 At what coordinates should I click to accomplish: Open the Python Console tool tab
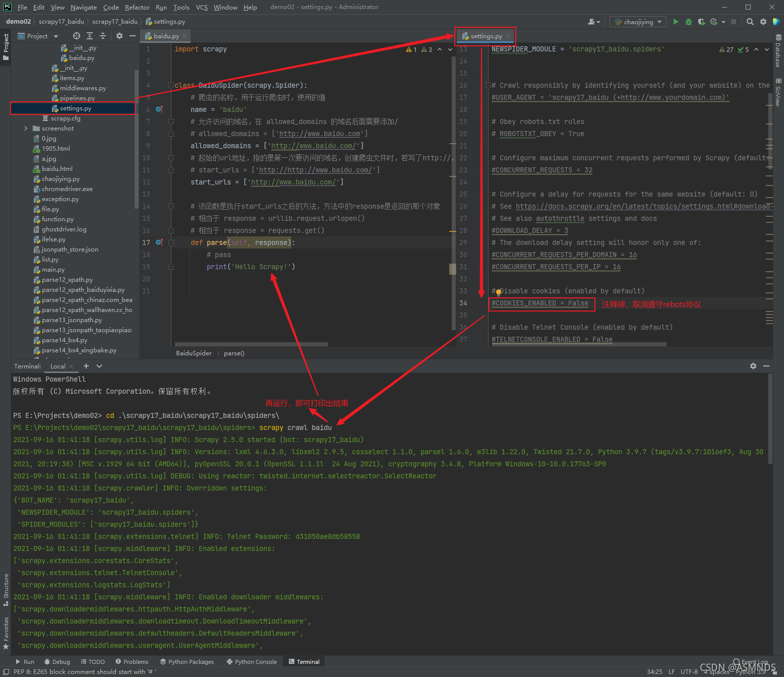pyautogui.click(x=252, y=661)
